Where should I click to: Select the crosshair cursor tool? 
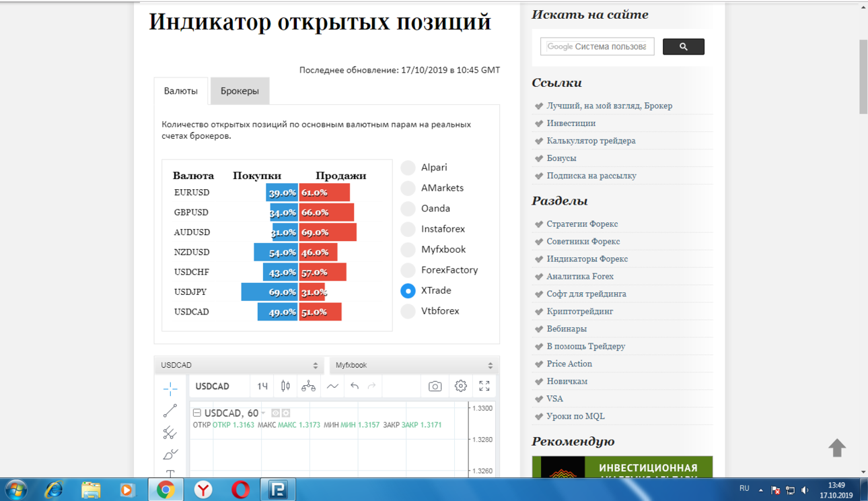point(170,389)
